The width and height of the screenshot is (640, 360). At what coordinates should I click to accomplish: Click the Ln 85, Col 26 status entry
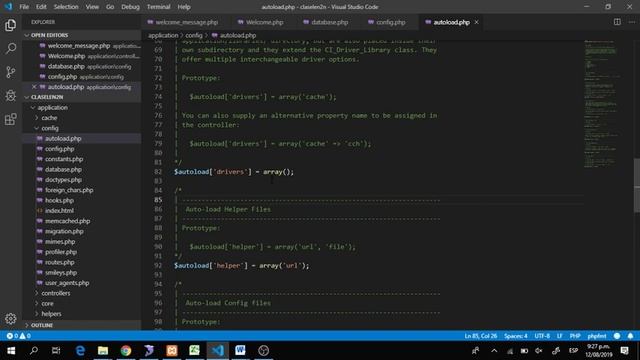point(481,336)
